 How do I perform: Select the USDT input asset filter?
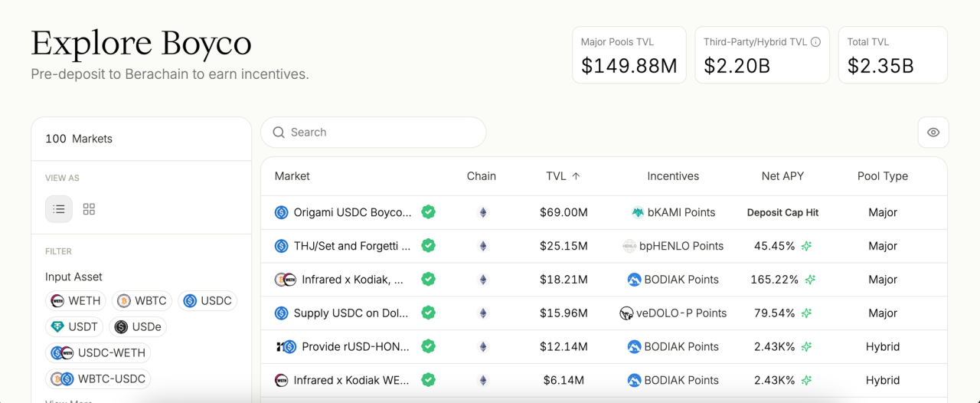coord(74,327)
